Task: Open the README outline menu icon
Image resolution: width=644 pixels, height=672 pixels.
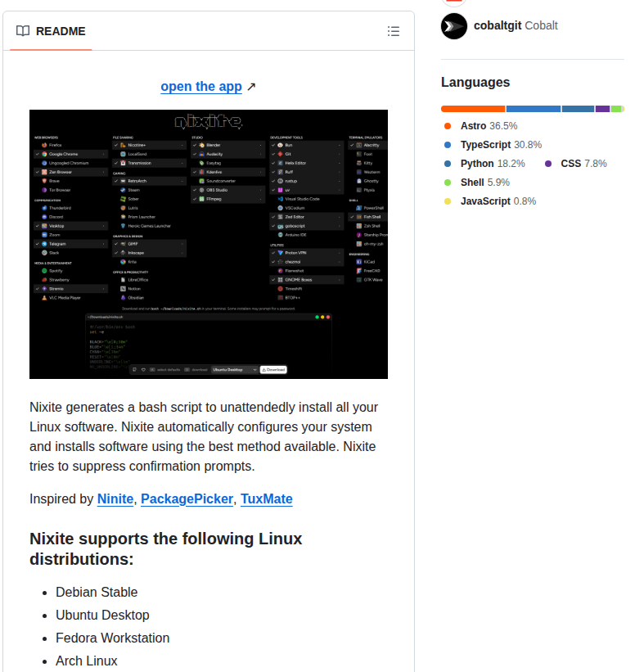Action: 394,31
